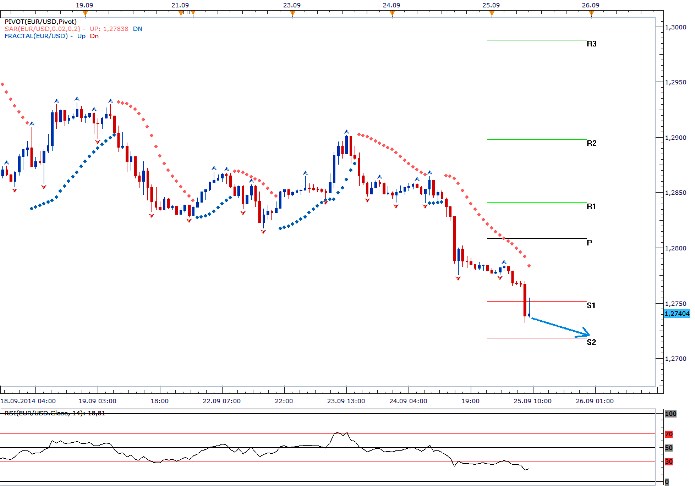This screenshot has height=486, width=695.
Task: Select the FRACTAL(EUR/USD) indicator legend line
Action: pos(51,35)
